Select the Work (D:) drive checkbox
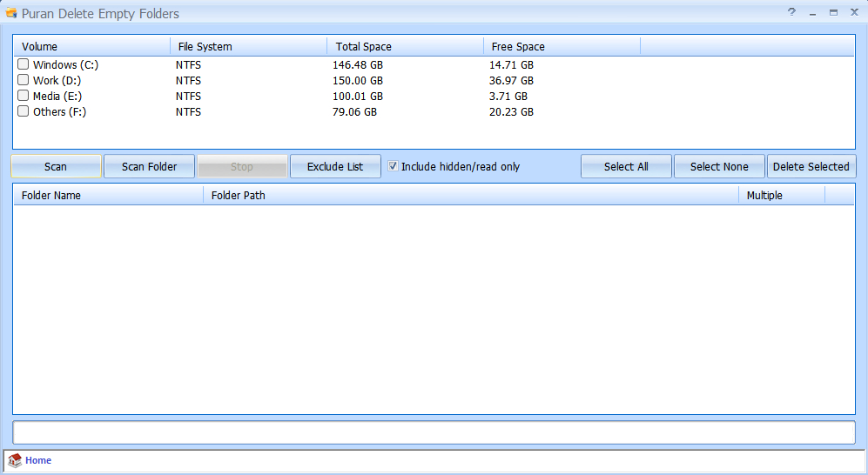 (x=24, y=80)
